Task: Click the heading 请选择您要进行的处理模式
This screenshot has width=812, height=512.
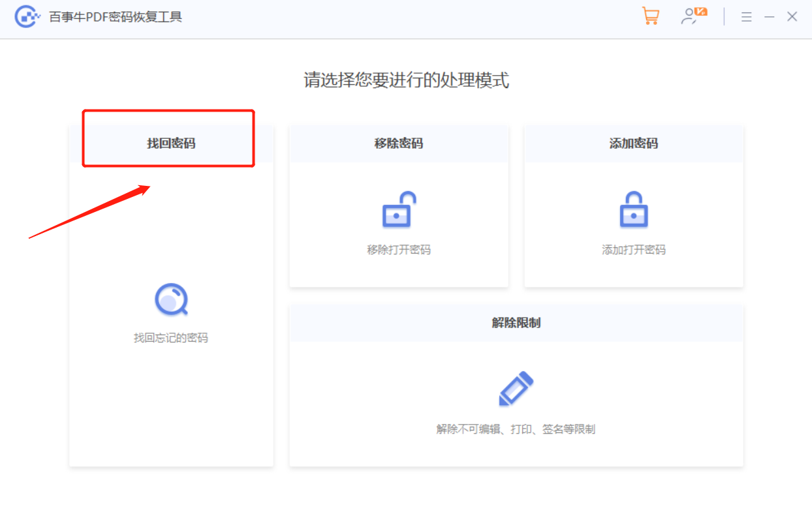Action: click(x=406, y=80)
